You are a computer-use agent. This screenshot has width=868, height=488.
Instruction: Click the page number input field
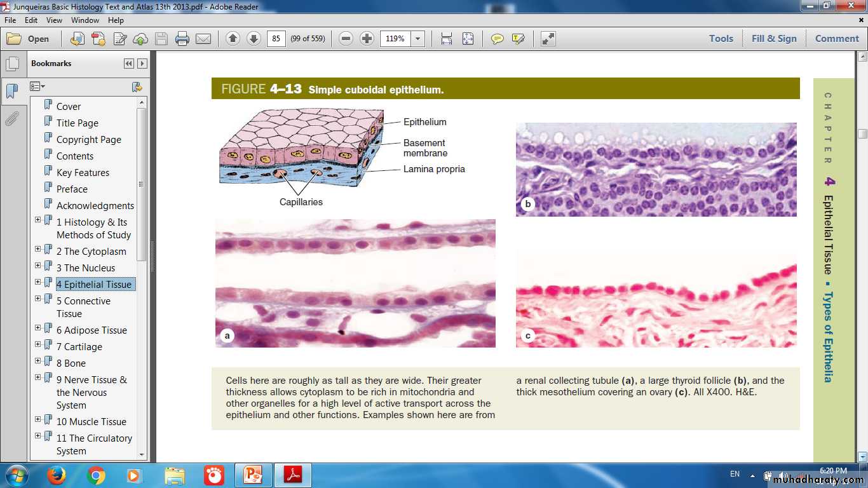click(x=276, y=39)
